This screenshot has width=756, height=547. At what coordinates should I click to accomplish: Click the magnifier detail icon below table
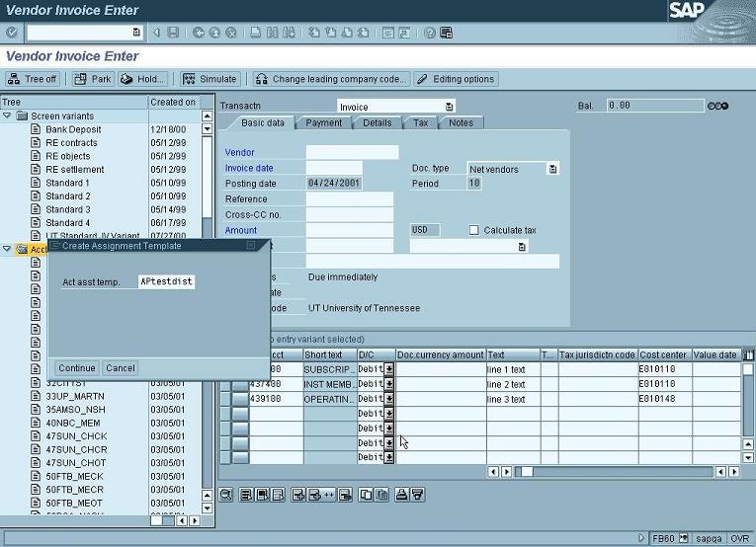[226, 494]
